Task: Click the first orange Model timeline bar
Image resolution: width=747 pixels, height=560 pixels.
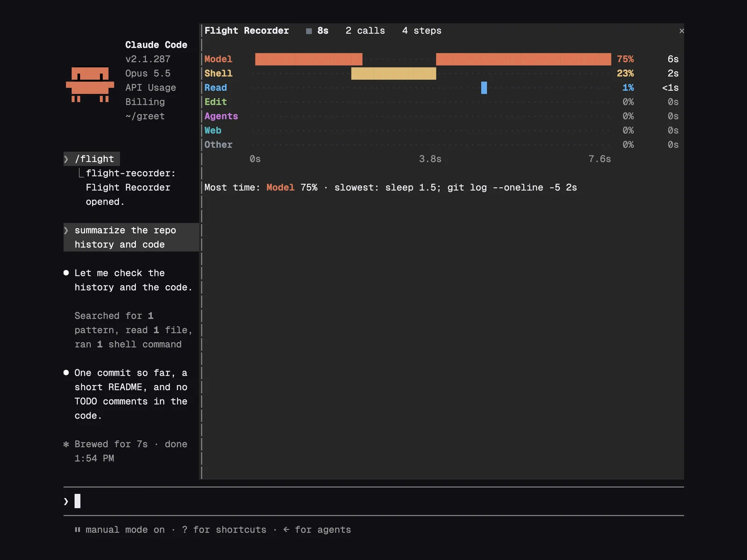Action: coord(309,59)
